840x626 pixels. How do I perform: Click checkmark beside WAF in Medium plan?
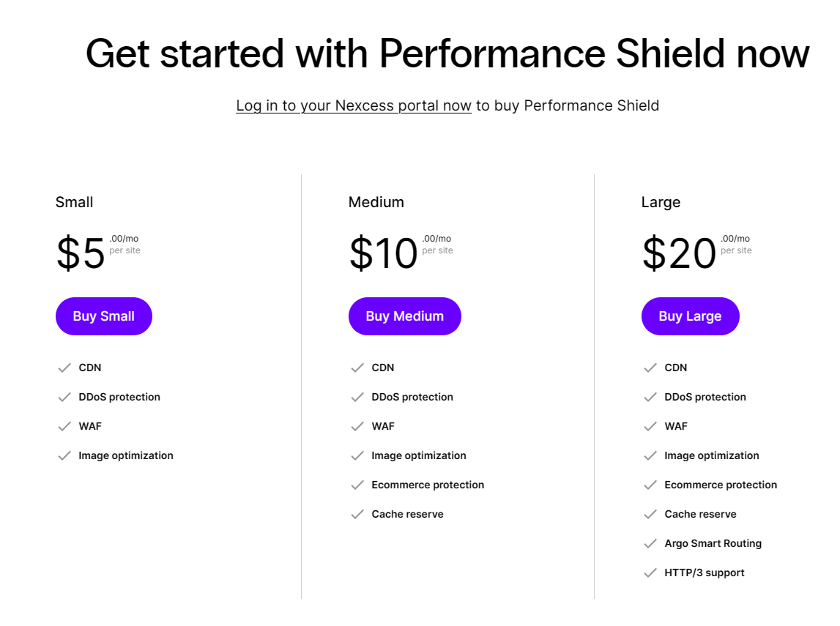click(357, 426)
